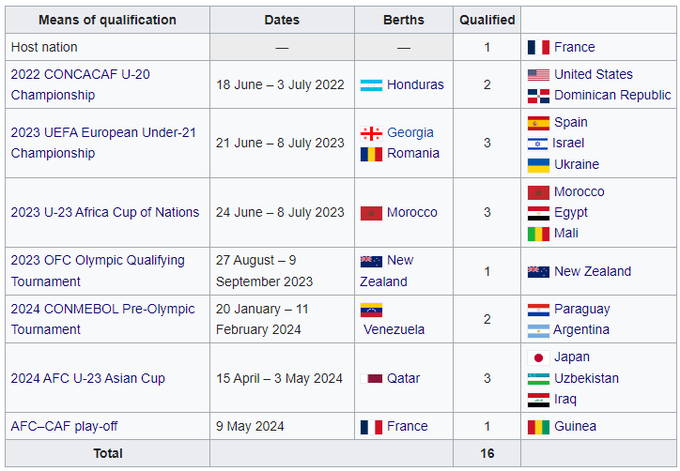Image resolution: width=680 pixels, height=471 pixels.
Task: Click the Uzbekistan flag icon
Action: (538, 378)
